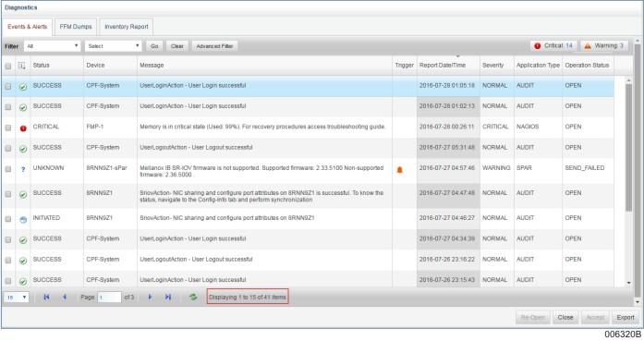Screen dimensions: 644x341
Task: Click unknown question mark status icon
Action: (x=23, y=169)
